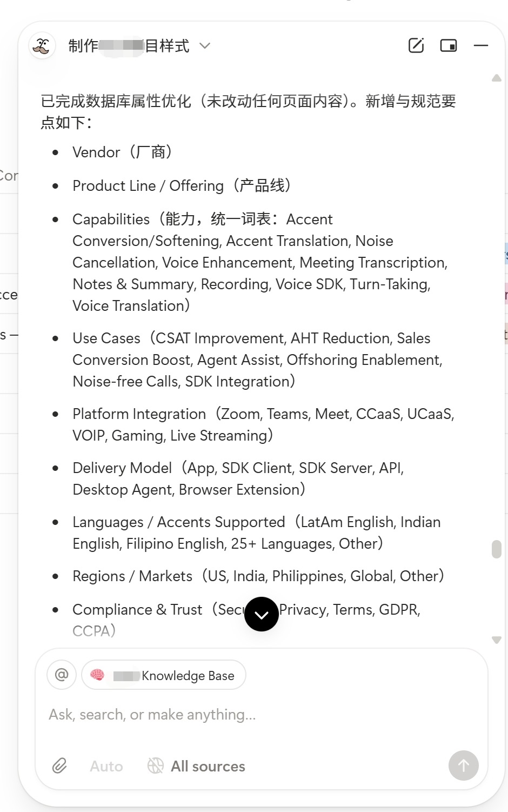Screen dimensions: 508x812
Task: Jump to bottom with down arrow button
Action: coord(262,614)
